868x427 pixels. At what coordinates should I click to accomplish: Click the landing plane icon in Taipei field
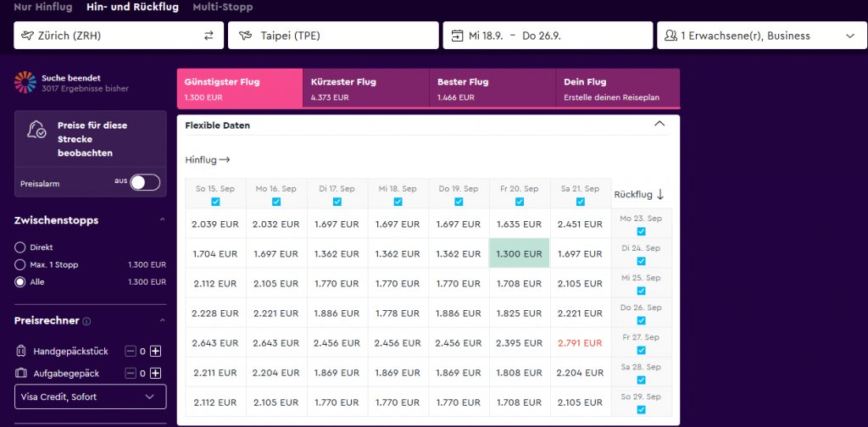click(x=245, y=36)
